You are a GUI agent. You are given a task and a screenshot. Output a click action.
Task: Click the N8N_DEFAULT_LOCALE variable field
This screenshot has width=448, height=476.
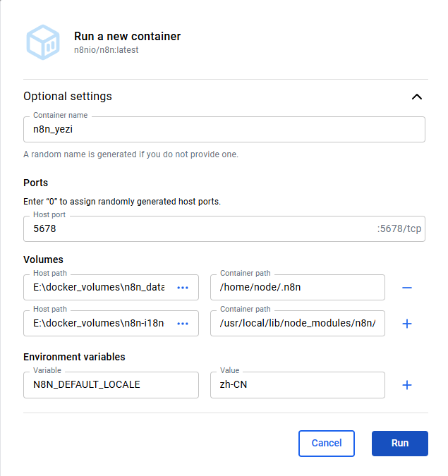[x=111, y=385]
